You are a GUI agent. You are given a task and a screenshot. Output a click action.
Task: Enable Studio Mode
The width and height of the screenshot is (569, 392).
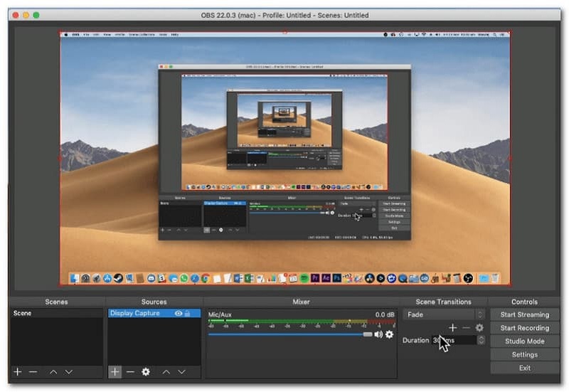pos(525,341)
